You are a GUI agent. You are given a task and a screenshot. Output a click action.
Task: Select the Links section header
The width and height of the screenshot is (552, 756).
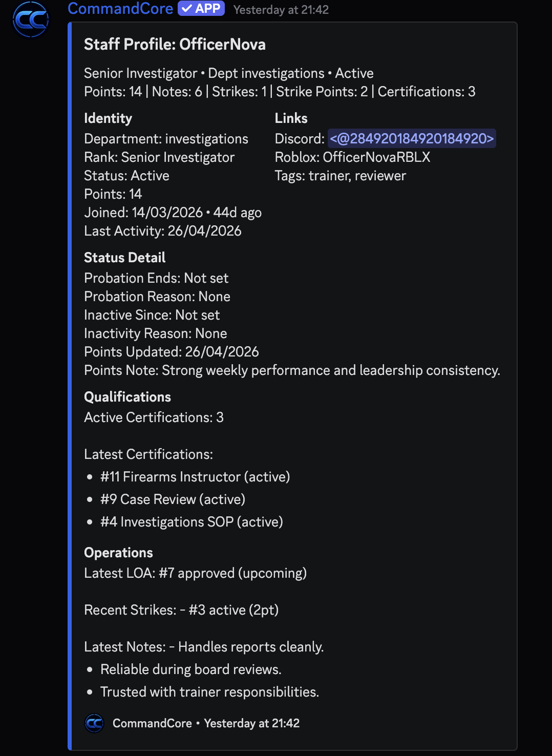(x=291, y=118)
